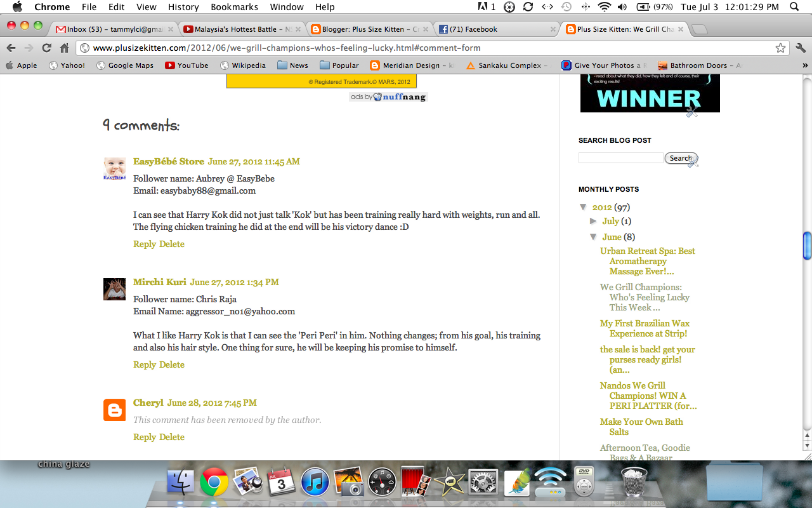Open Google Chrome from the Dock
This screenshot has width=812, height=508.
pyautogui.click(x=214, y=483)
